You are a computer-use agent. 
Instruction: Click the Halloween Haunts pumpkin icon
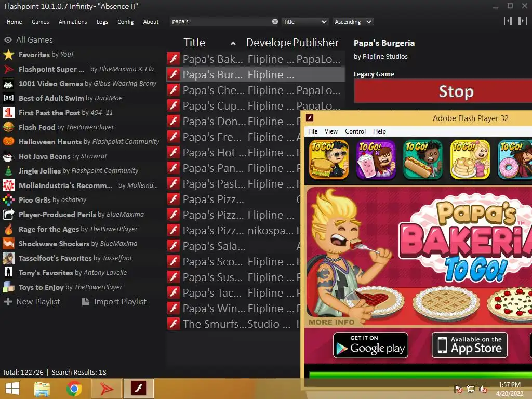[x=8, y=142]
